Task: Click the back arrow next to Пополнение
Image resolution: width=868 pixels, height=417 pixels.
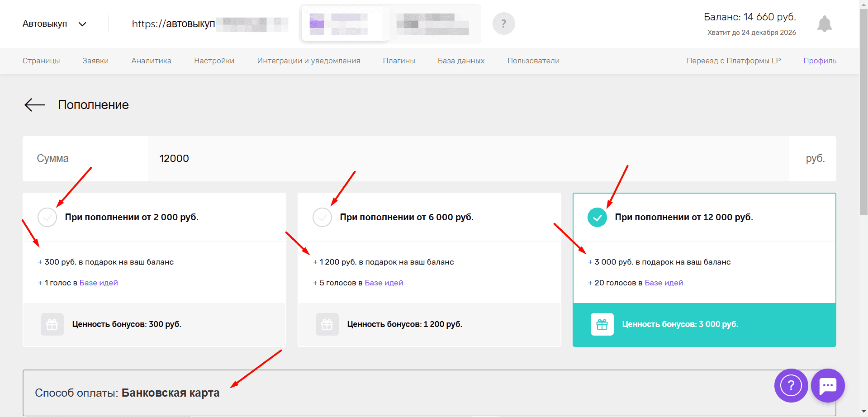Action: (35, 105)
